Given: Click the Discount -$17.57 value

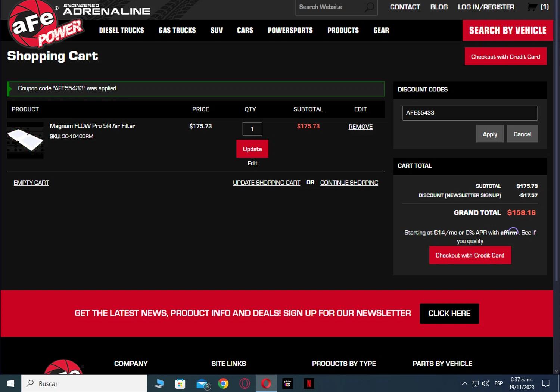Looking at the screenshot, I should tap(528, 195).
